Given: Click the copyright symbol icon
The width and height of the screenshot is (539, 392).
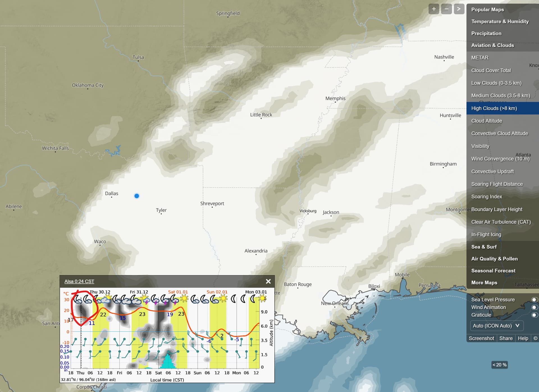Looking at the screenshot, I should point(535,338).
